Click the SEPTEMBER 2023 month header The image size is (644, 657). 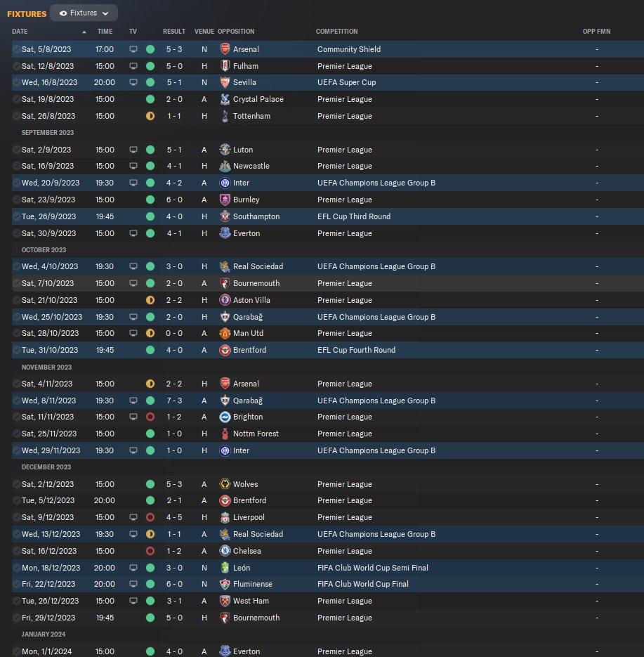(48, 132)
